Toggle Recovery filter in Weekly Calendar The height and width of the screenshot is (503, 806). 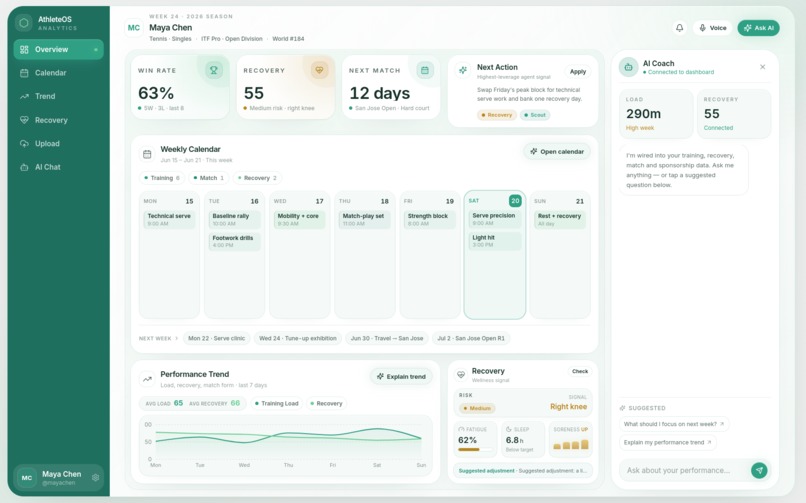[x=257, y=178]
